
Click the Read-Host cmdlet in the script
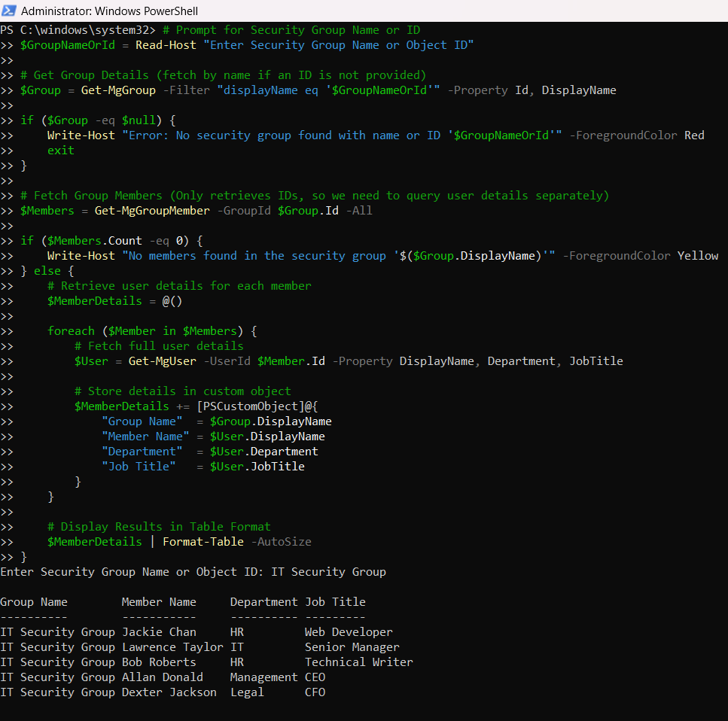pyautogui.click(x=166, y=45)
